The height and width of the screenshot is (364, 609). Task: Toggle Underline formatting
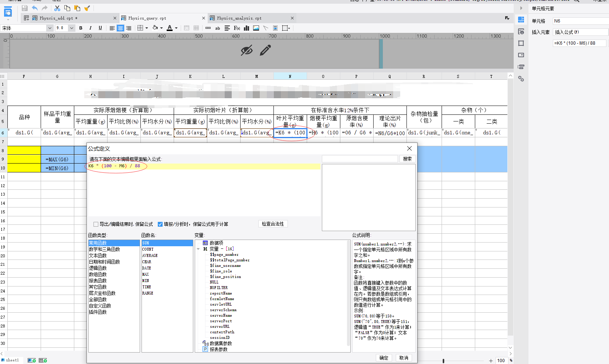(x=100, y=28)
